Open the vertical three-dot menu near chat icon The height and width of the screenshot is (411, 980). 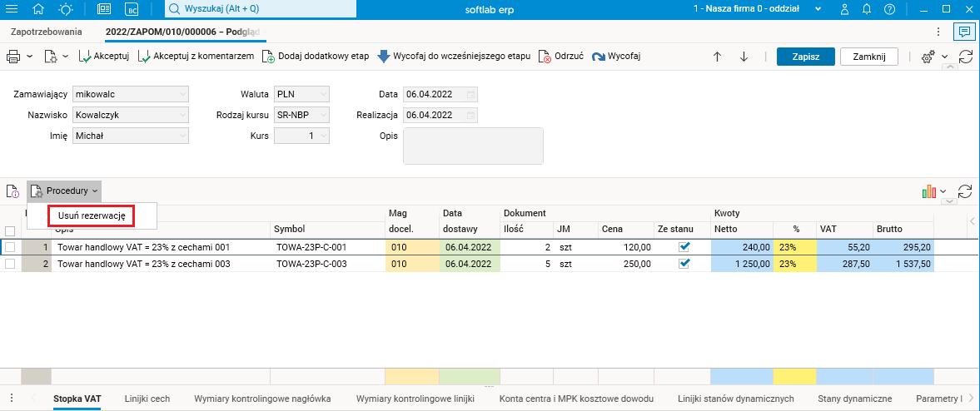pos(938,32)
